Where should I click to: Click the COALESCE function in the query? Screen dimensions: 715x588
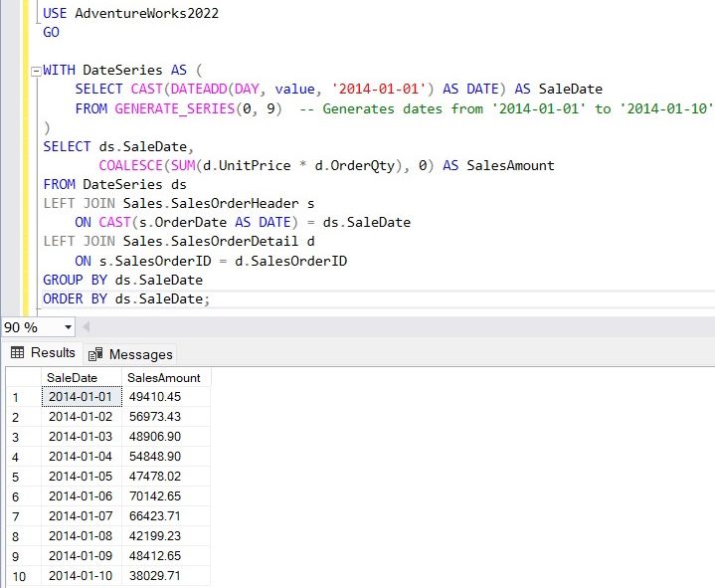(x=131, y=165)
